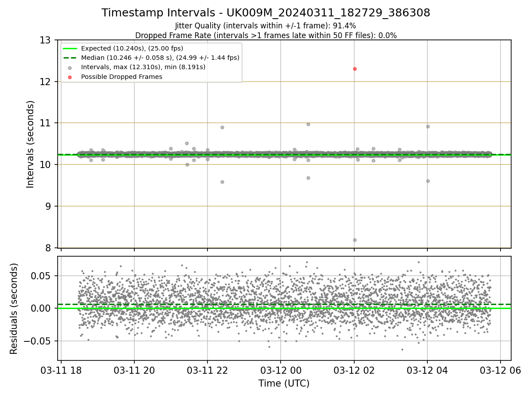Click the 'Expected (10.240s), (25.00 fps)' legend entry
Image resolution: width=532 pixels, height=399 pixels.
(132, 48)
